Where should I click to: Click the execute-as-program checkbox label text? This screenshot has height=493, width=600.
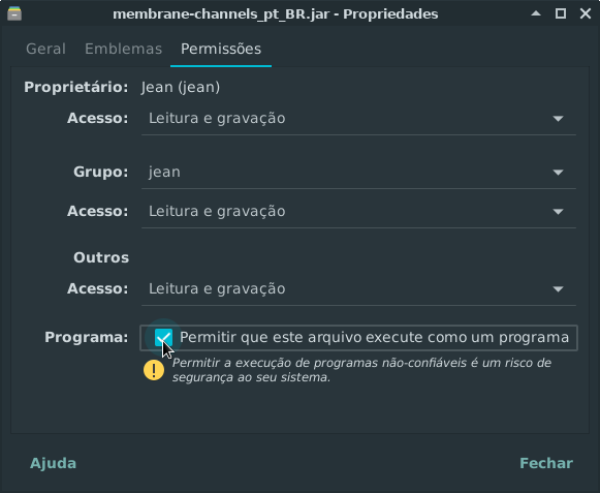click(x=374, y=337)
